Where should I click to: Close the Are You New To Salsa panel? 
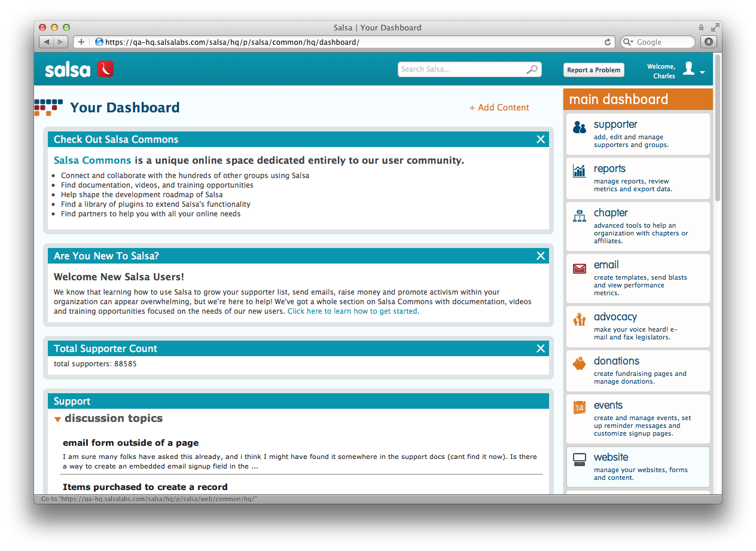[x=541, y=256]
